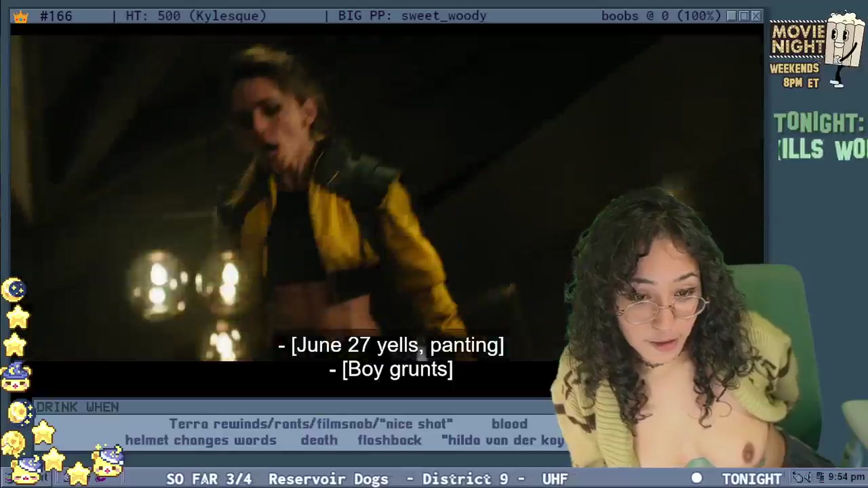Click 'HT: 500 (Kylesque)' in title bar

196,16
